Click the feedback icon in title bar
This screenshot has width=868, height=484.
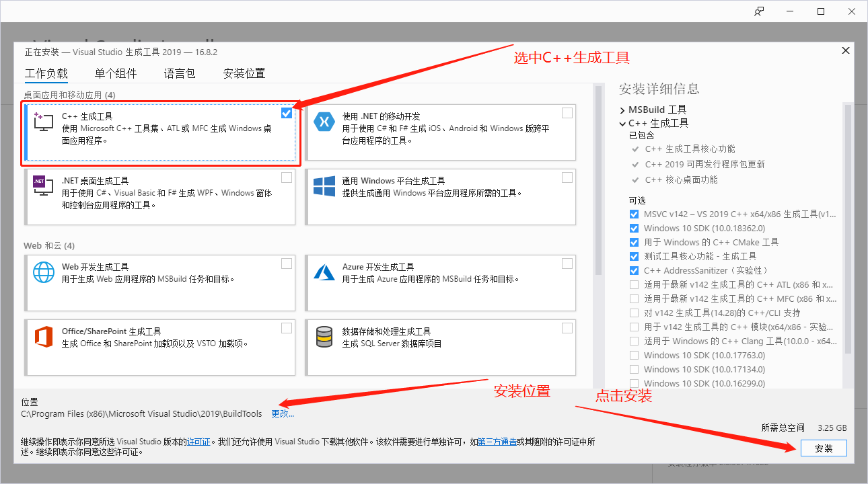759,11
